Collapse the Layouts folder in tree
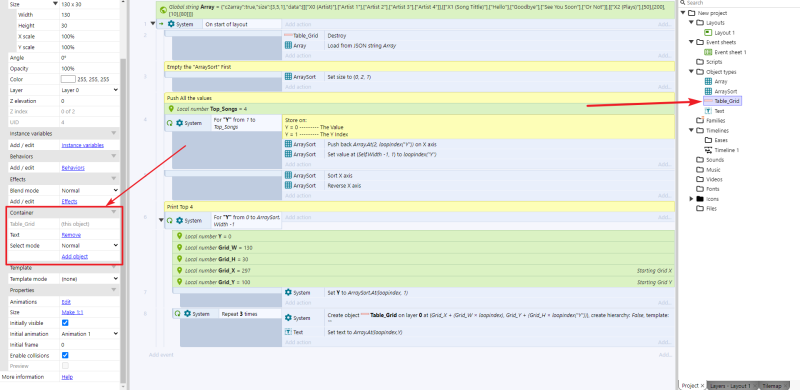 691,22
